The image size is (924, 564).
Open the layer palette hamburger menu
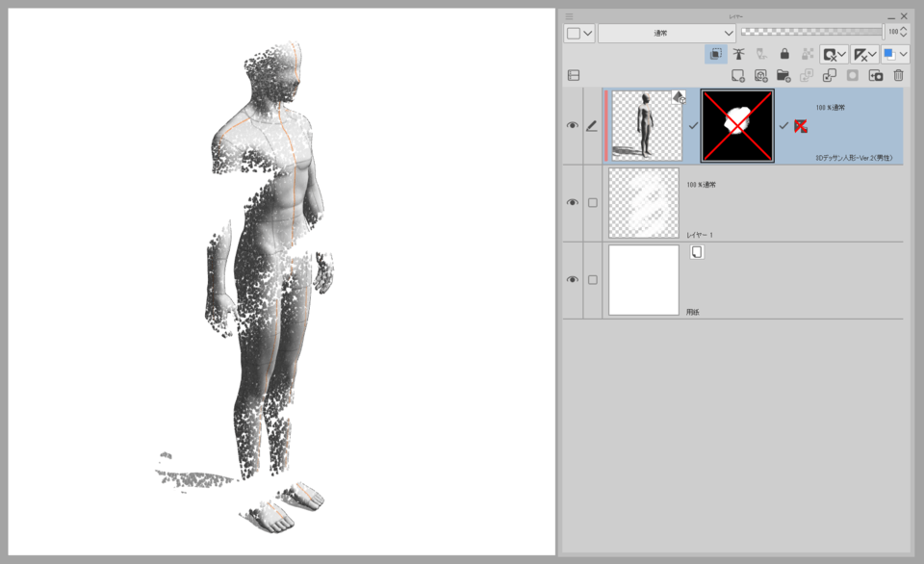pyautogui.click(x=570, y=15)
